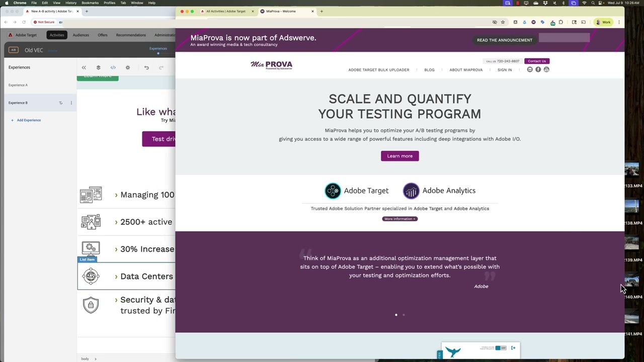644x362 pixels.
Task: Click the redo arrow in the VEC toolbar
Action: (161, 67)
